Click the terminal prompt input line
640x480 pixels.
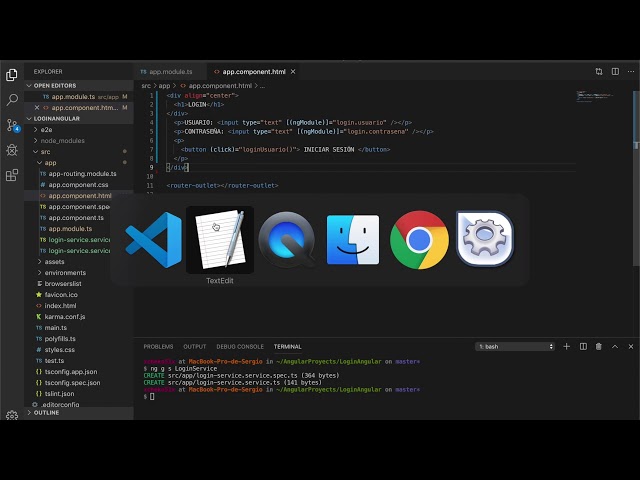click(152, 396)
